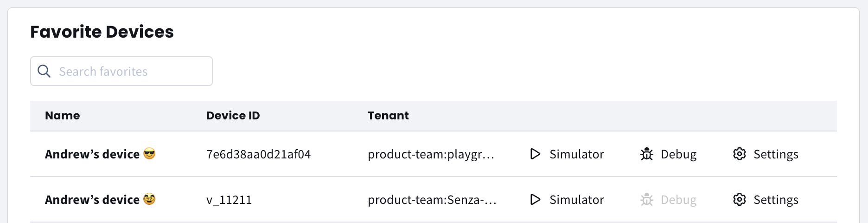Click the gear icon for device 7e6d38aa0d21af04
Viewport: 868px width, 223px height.
pos(739,154)
